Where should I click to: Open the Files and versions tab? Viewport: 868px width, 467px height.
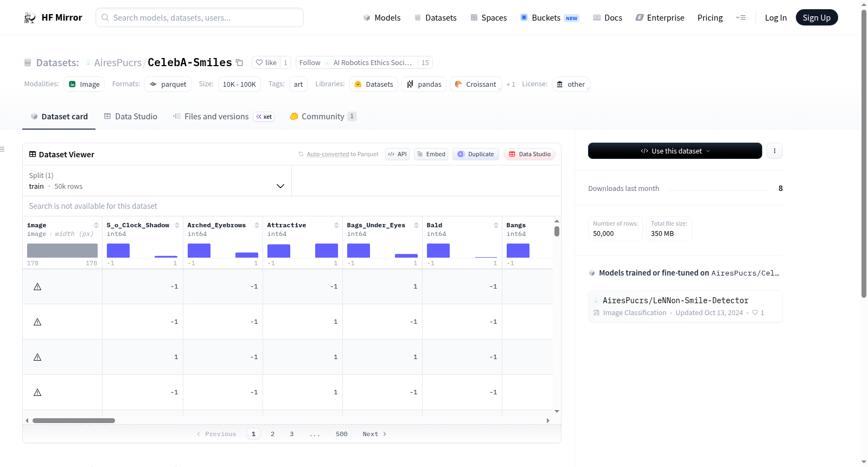pyautogui.click(x=224, y=117)
